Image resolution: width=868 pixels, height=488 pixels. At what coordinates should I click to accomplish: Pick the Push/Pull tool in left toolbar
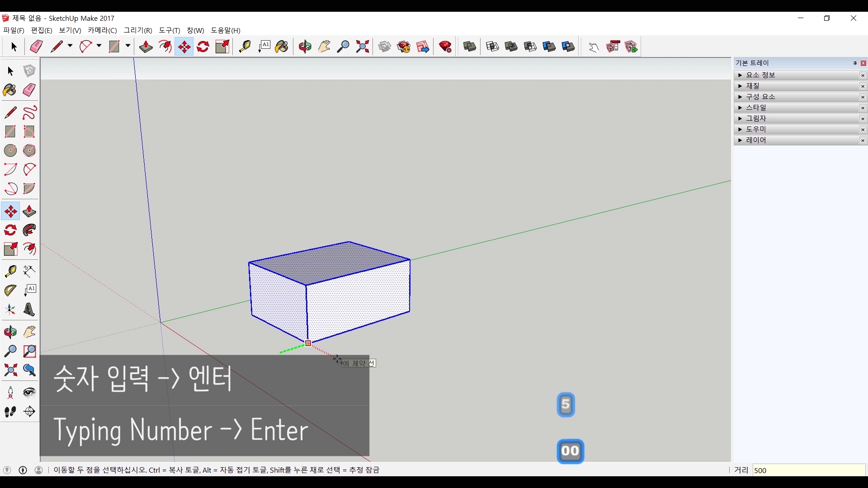[x=29, y=211]
